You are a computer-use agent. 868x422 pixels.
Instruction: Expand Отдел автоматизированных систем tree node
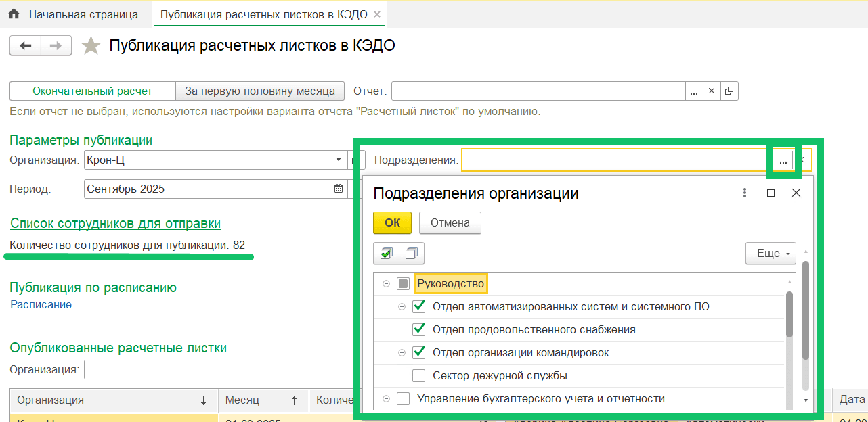402,307
